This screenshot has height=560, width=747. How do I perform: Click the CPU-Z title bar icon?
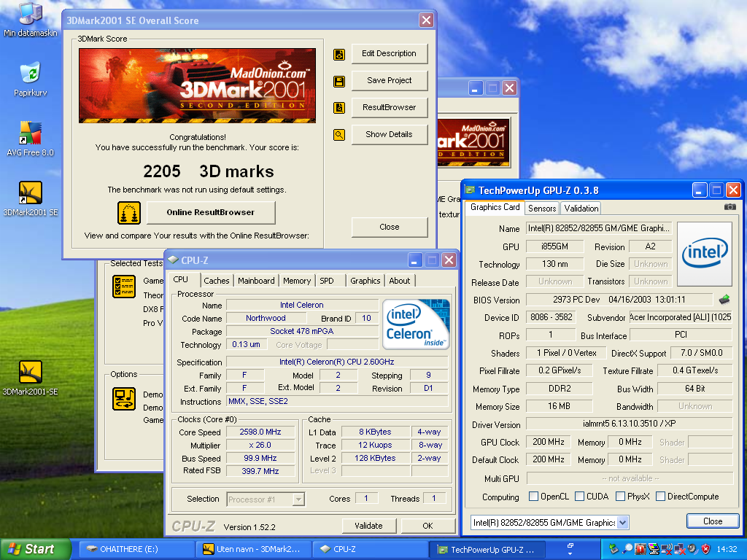pyautogui.click(x=173, y=260)
